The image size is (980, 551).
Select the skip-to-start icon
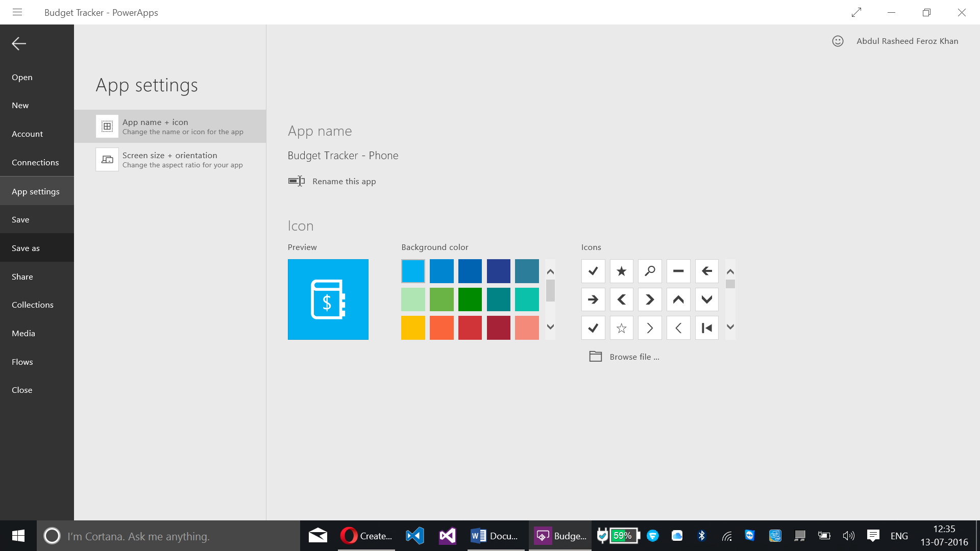pos(707,328)
